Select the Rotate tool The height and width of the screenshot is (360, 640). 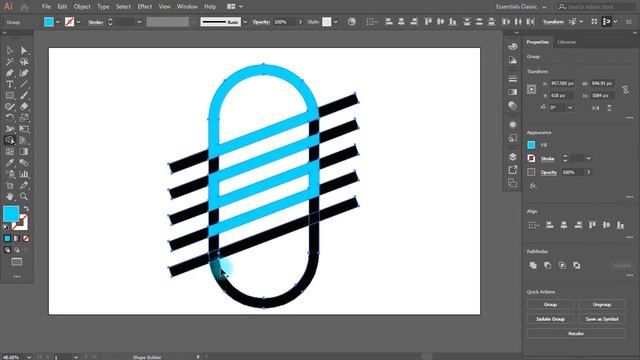click(10, 118)
